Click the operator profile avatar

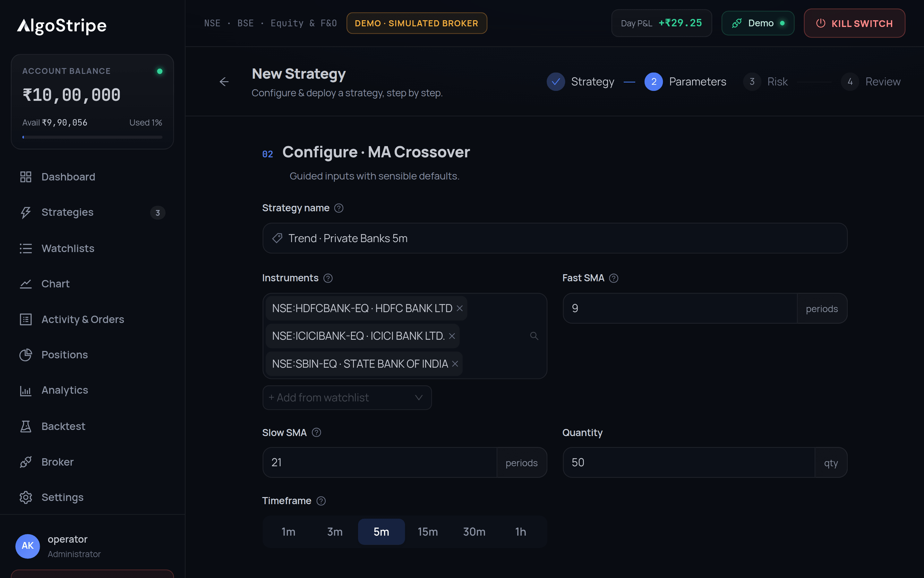click(x=28, y=546)
